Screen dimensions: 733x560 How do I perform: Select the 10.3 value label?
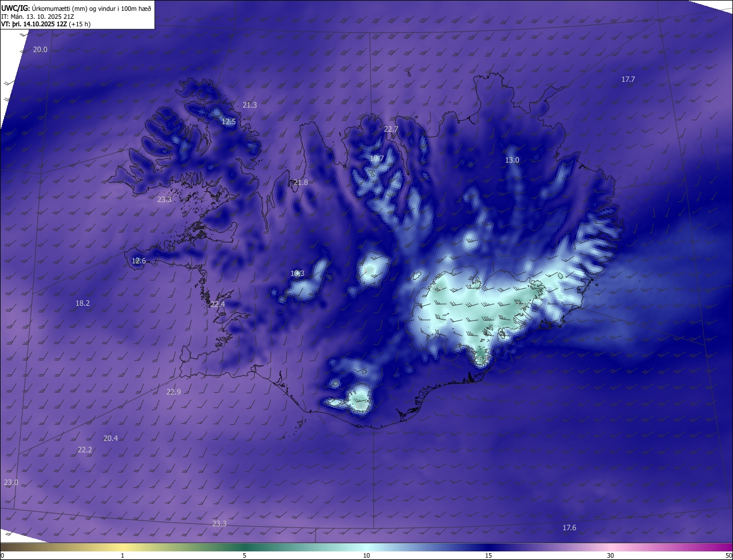[x=297, y=274]
